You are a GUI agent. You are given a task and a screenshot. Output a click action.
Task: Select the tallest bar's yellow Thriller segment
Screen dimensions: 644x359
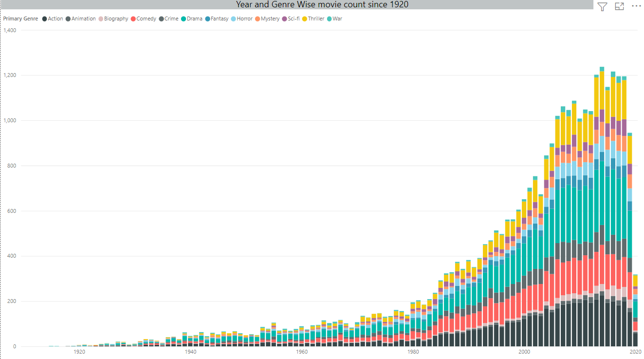602,91
